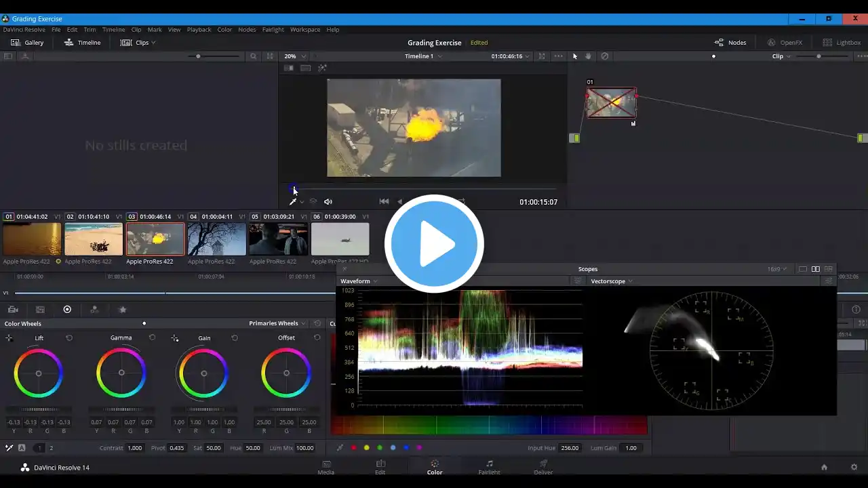This screenshot has width=868, height=488.
Task: Click the Lift wheel reset arrow
Action: pyautogui.click(x=69, y=338)
